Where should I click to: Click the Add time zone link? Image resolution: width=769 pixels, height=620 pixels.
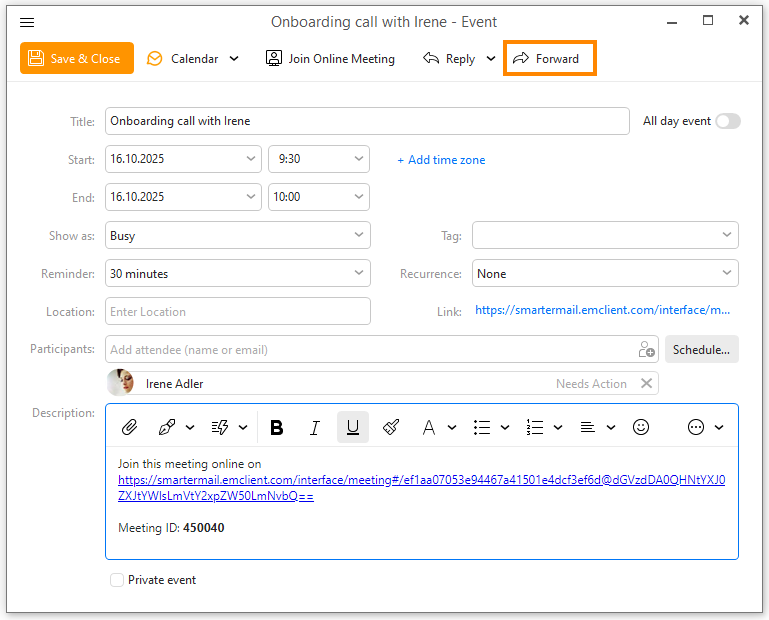pyautogui.click(x=441, y=160)
